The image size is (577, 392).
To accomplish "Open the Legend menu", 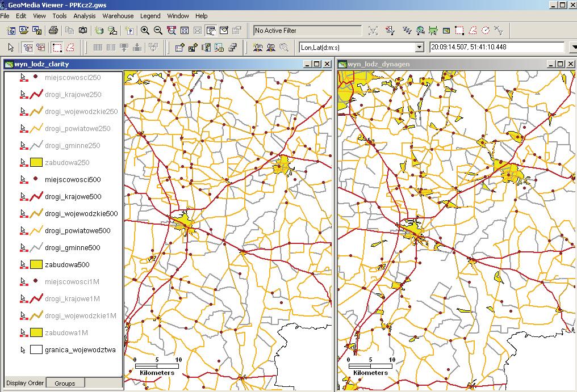I will tap(150, 16).
